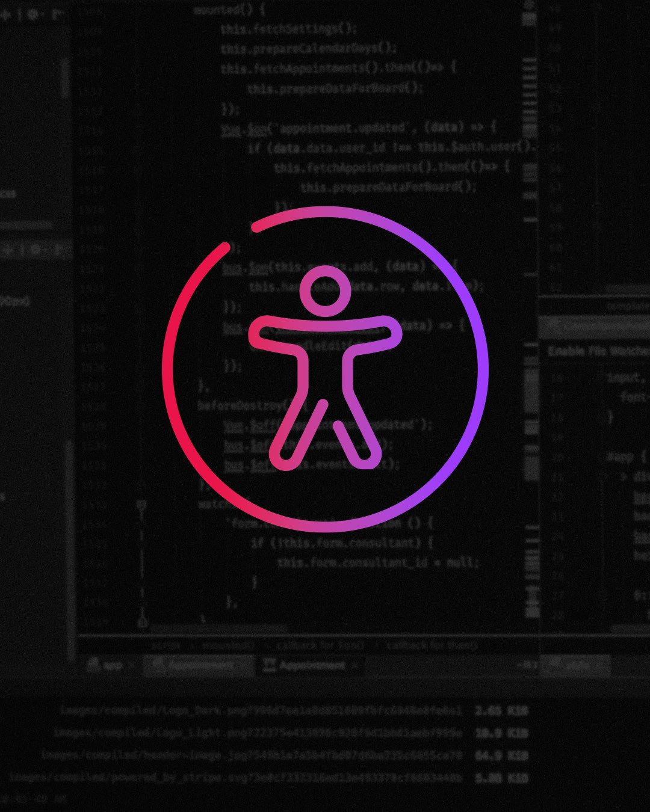Click the this.fetchSettings() code line
The width and height of the screenshot is (650, 812).
pos(288,29)
